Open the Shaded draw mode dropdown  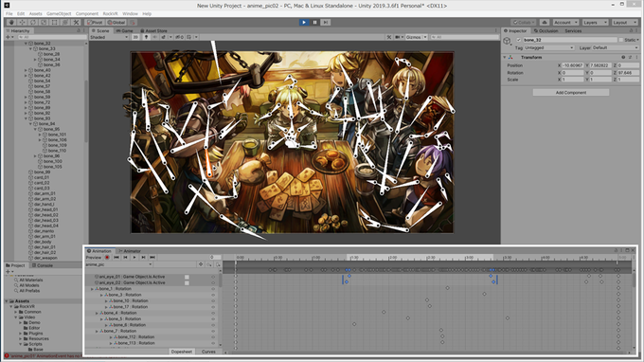(109, 37)
